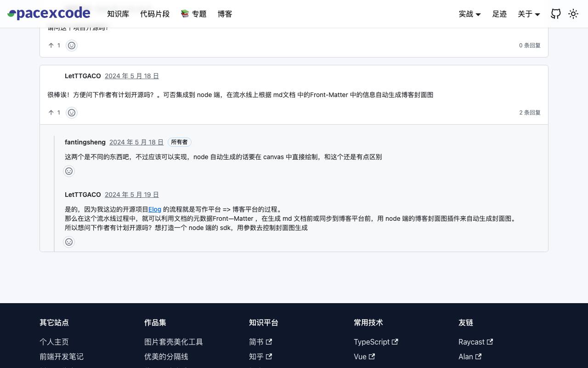Click the spacexcode logo
The width and height of the screenshot is (588, 368).
point(49,13)
